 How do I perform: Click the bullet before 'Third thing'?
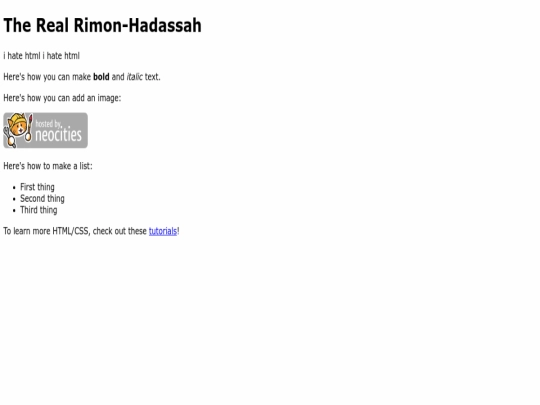tap(14, 211)
